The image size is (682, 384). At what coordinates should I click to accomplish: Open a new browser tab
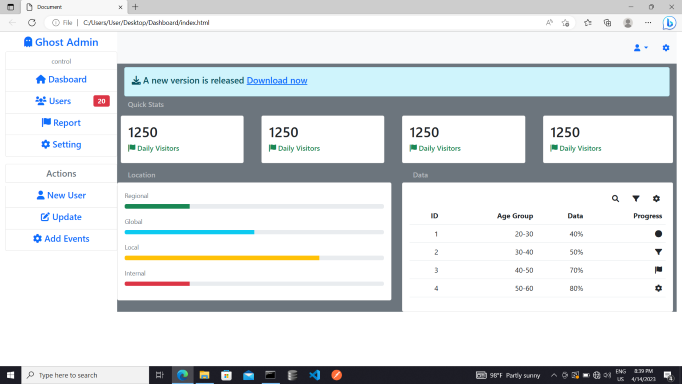tap(135, 7)
